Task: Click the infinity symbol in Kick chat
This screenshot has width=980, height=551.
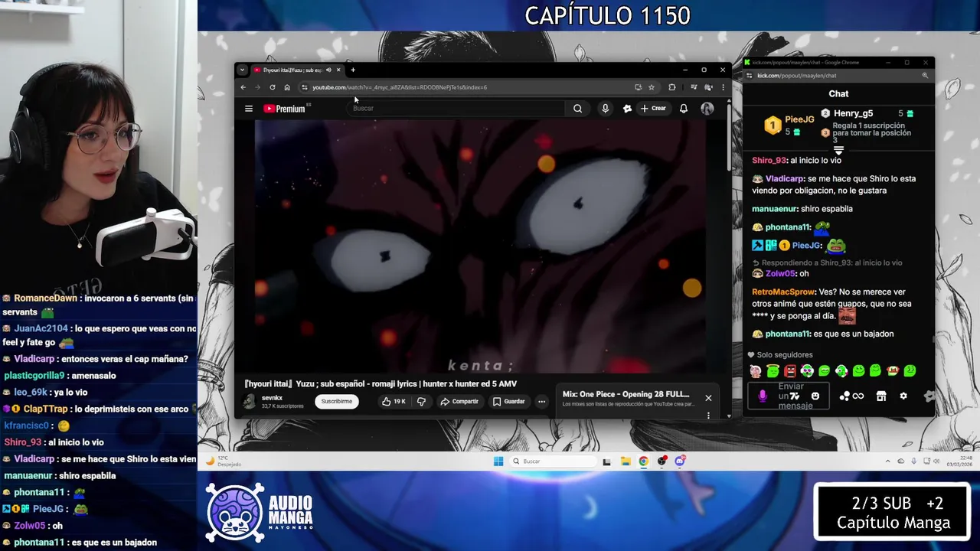Action: point(858,396)
